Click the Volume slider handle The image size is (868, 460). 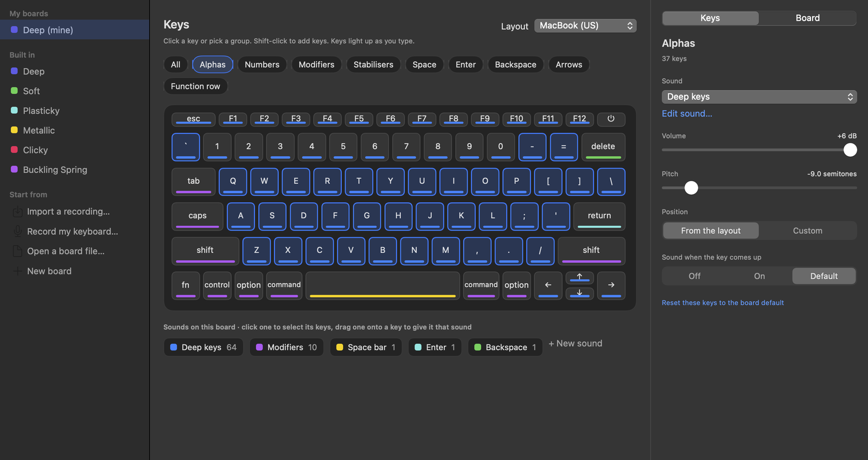click(x=850, y=150)
